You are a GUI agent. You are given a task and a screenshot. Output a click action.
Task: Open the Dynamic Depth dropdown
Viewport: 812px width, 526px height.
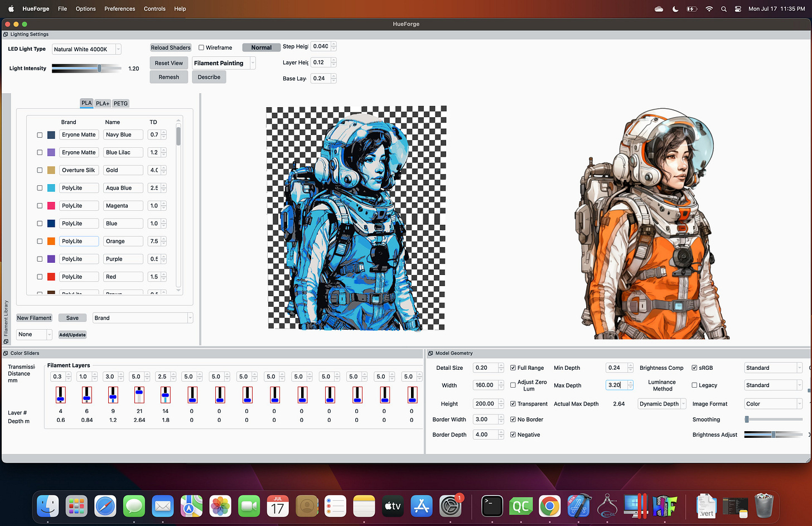click(x=662, y=404)
